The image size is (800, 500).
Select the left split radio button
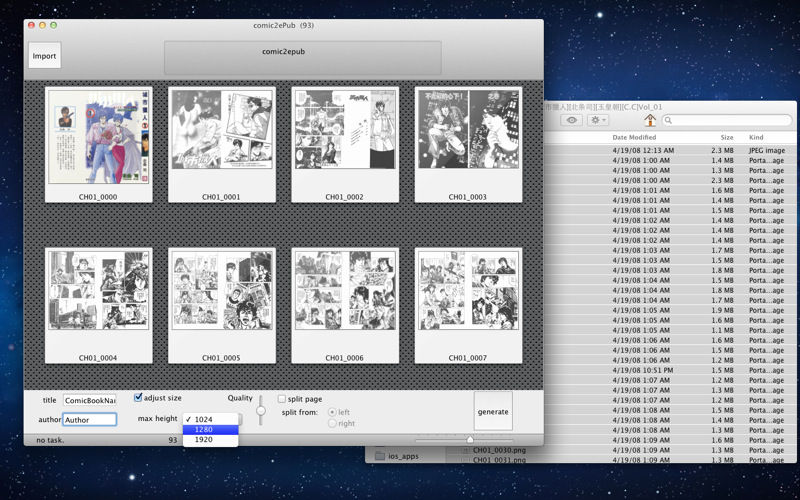(333, 412)
